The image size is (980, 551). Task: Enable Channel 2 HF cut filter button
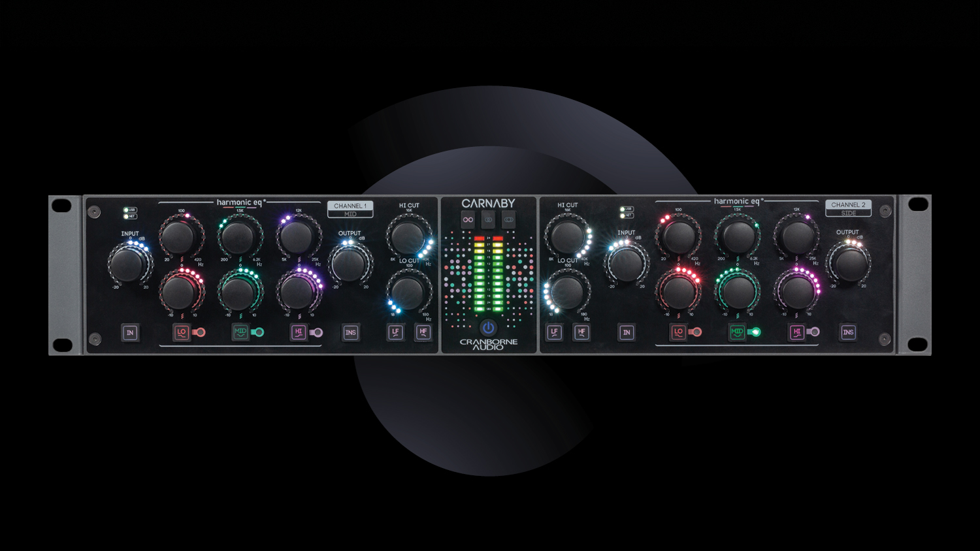[x=581, y=332]
